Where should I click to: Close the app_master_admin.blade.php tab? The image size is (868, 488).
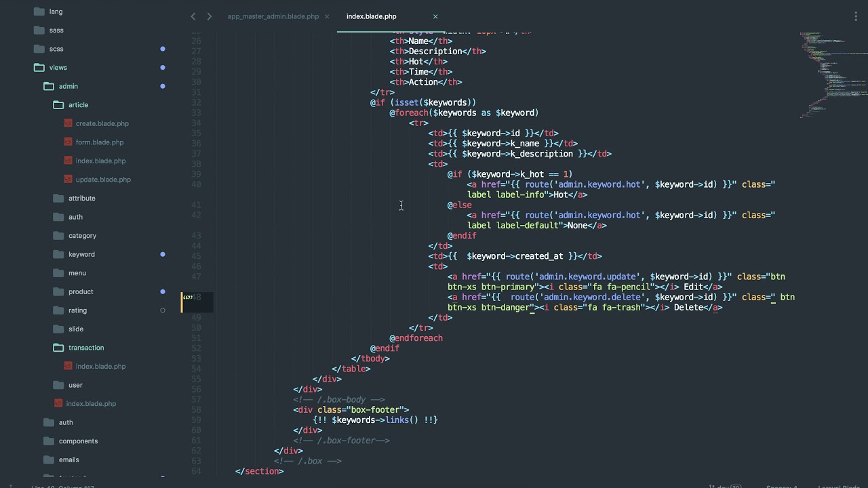pyautogui.click(x=327, y=16)
